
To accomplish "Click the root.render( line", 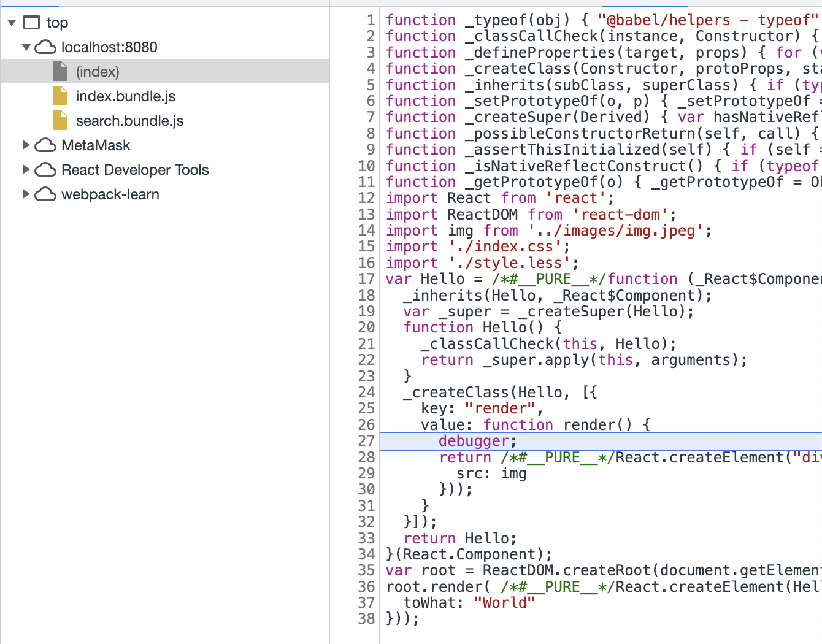I will pos(604,587).
